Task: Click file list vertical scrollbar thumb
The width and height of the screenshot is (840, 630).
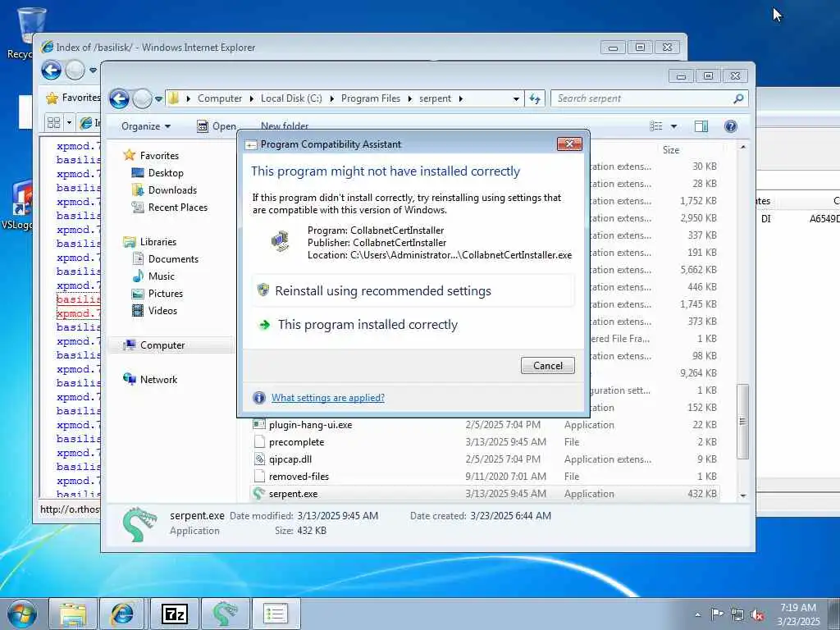Action: pos(742,422)
